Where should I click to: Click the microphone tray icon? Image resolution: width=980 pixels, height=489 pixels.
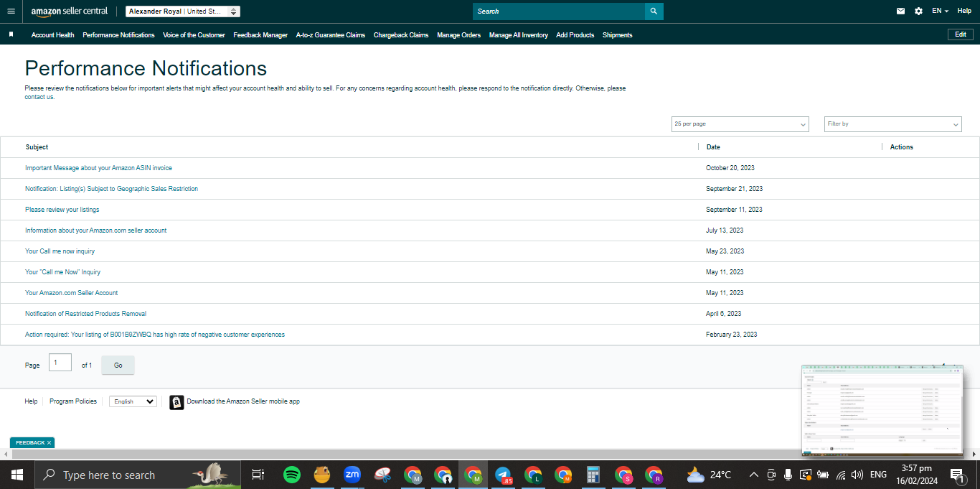(788, 475)
